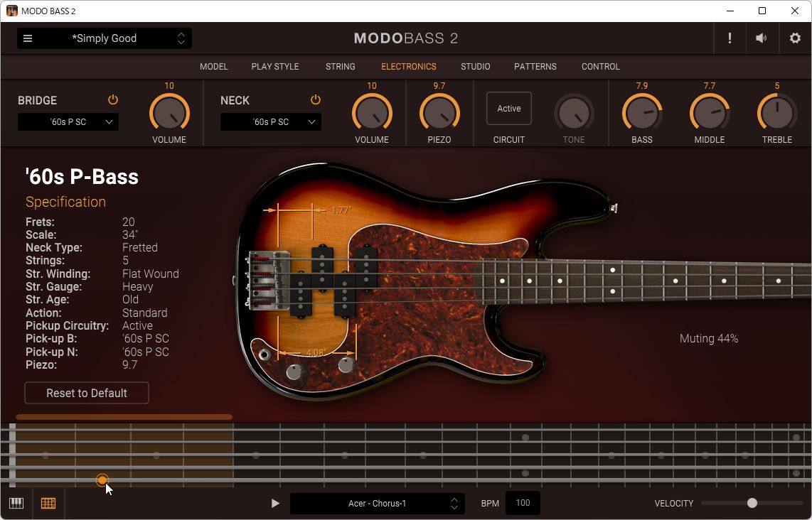Viewport: 812px width, 520px height.
Task: Click the right control knob on bass body
Action: [346, 365]
